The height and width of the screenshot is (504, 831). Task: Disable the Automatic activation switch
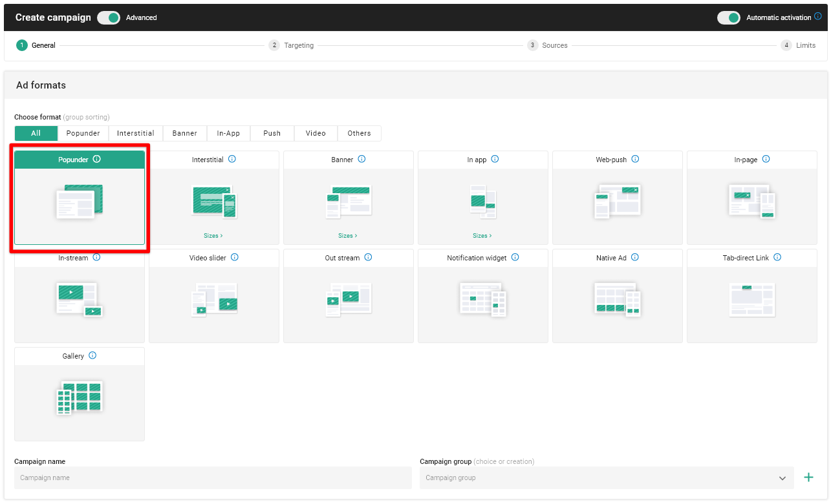(x=728, y=18)
